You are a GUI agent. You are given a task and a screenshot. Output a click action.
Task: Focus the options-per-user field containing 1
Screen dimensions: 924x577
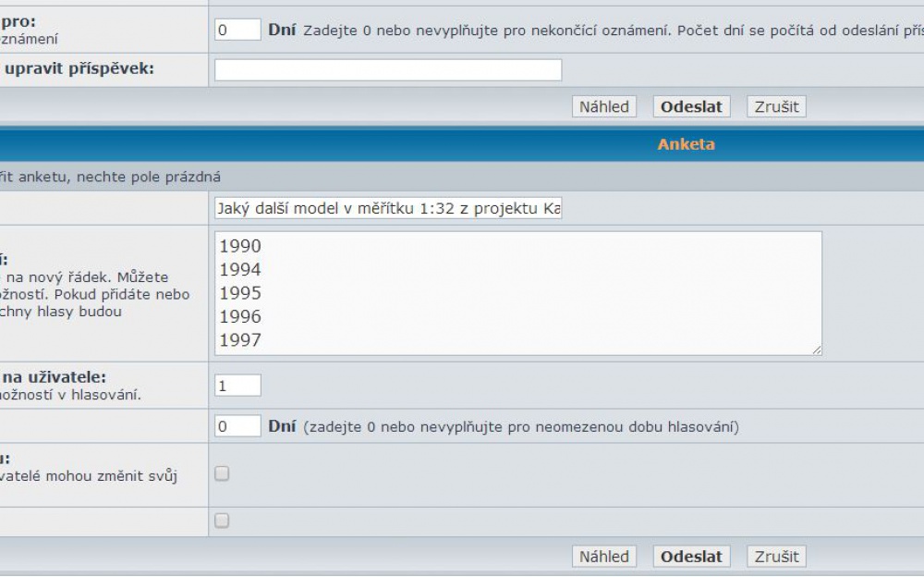(237, 386)
